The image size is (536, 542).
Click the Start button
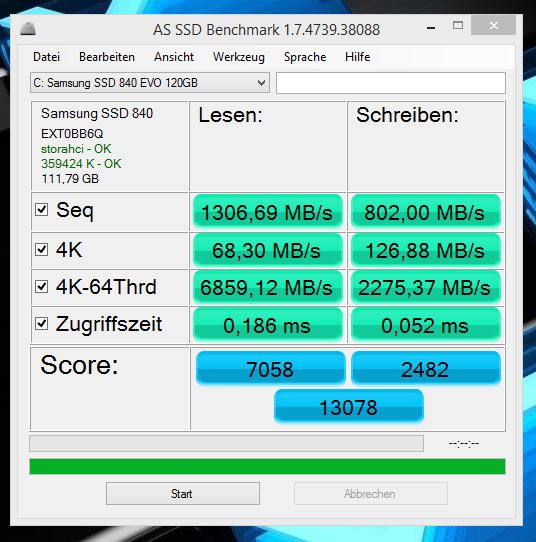pyautogui.click(x=183, y=494)
